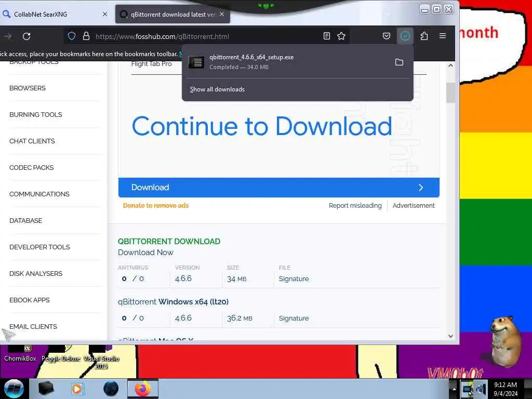Screen dimensions: 532x399
Task: Open the EMAIL CLIENTS category
Action: tap(33, 326)
